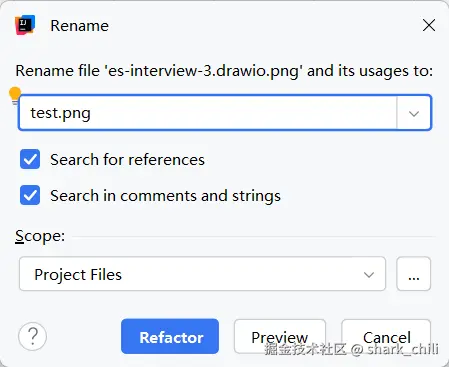Click the Refactor button
Screen dimensions: 449x367
pos(170,336)
